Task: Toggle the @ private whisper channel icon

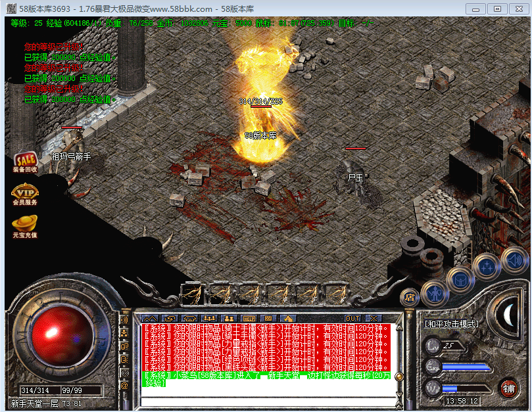Action: (x=124, y=386)
